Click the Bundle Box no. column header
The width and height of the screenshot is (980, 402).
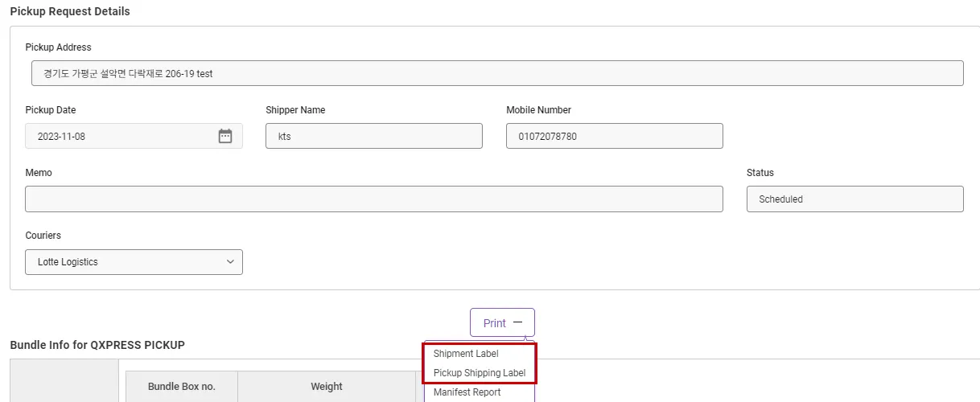point(181,387)
